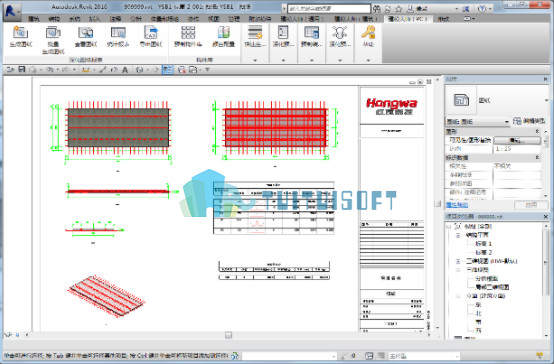Select the Measure tool in quick access toolbar
Image resolution: width=554 pixels, height=364 pixels.
(86, 70)
